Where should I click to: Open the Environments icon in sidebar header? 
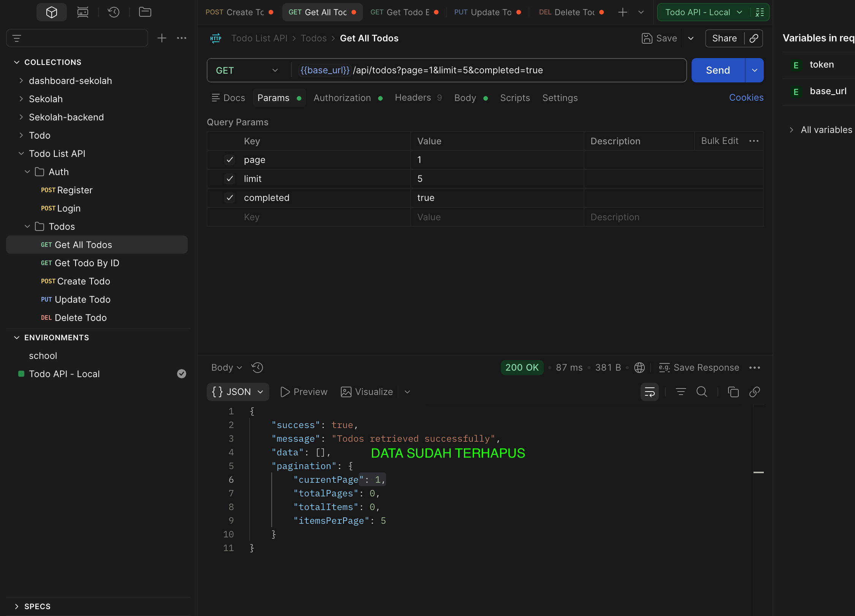[x=83, y=12]
